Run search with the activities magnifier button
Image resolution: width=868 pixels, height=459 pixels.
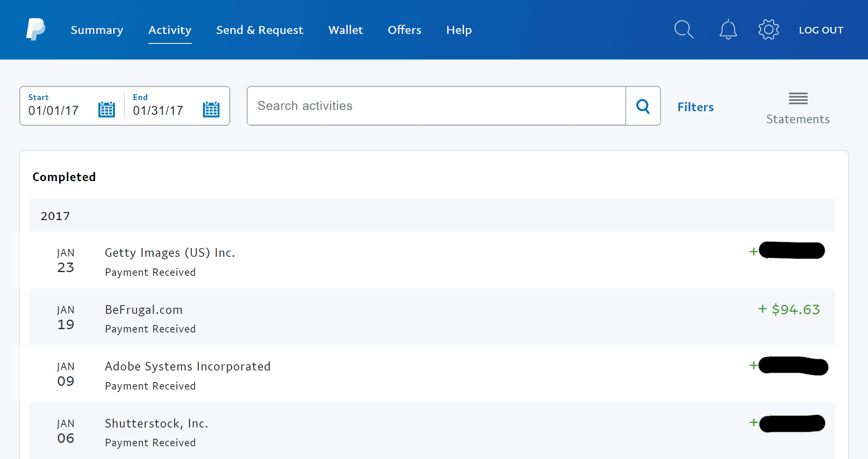tap(643, 106)
